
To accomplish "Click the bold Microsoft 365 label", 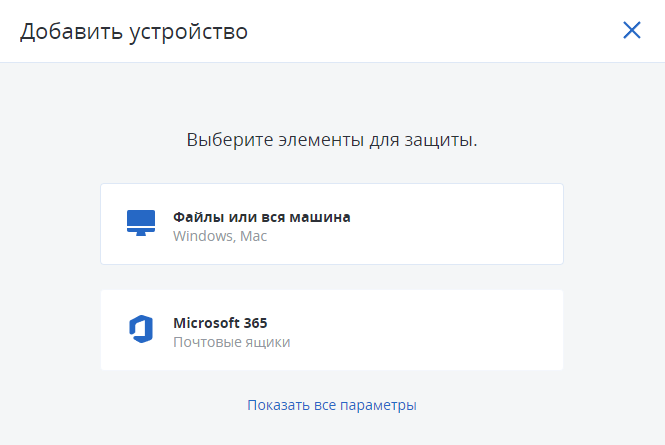I will tap(220, 323).
